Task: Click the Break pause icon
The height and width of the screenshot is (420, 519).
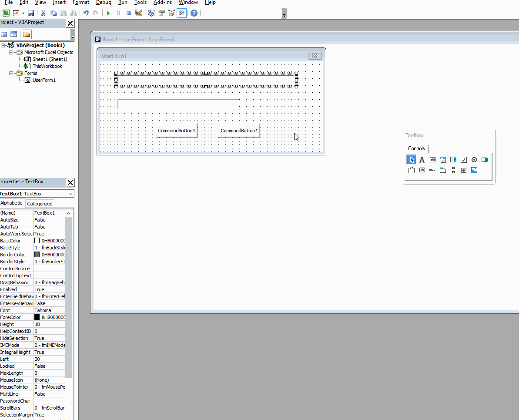Action: [x=118, y=13]
